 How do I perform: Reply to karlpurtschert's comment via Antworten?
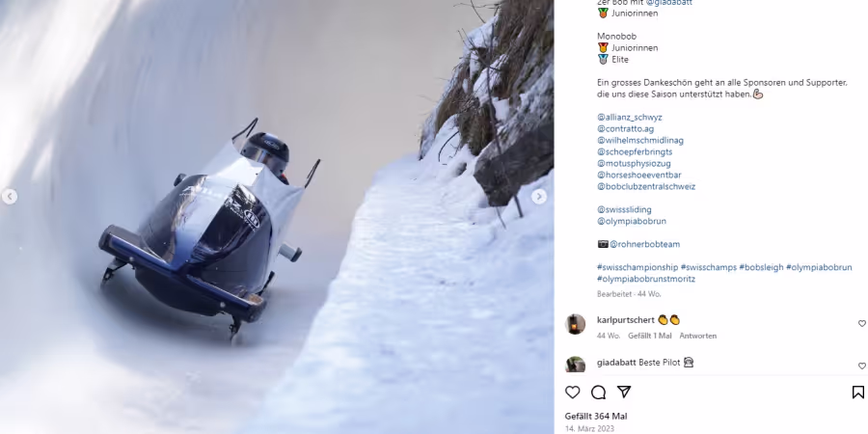(x=697, y=336)
